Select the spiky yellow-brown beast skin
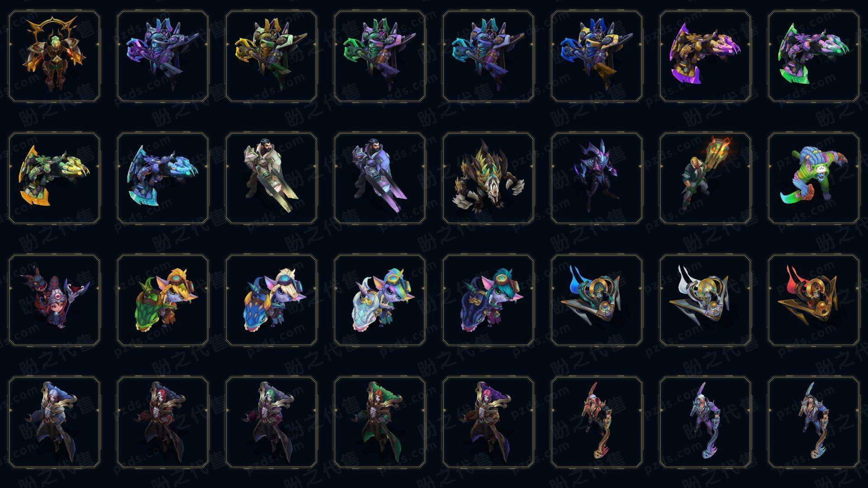Image resolution: width=868 pixels, height=488 pixels. coord(488,178)
